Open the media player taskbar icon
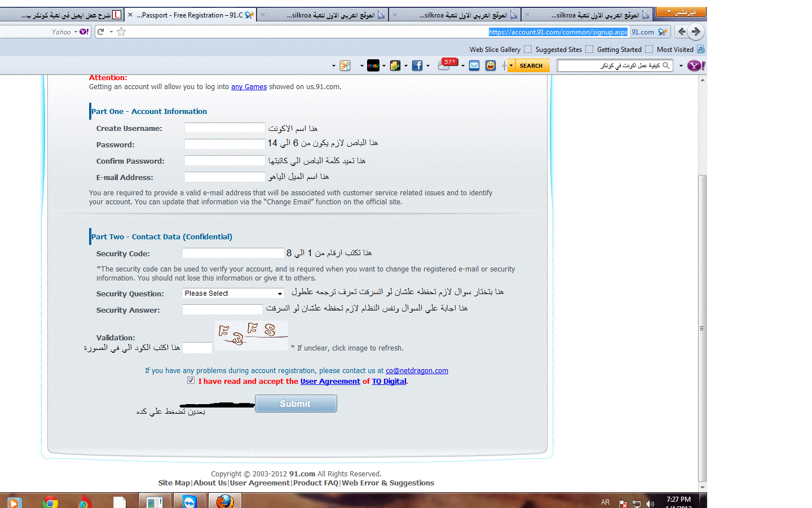The image size is (812, 508). 14,502
